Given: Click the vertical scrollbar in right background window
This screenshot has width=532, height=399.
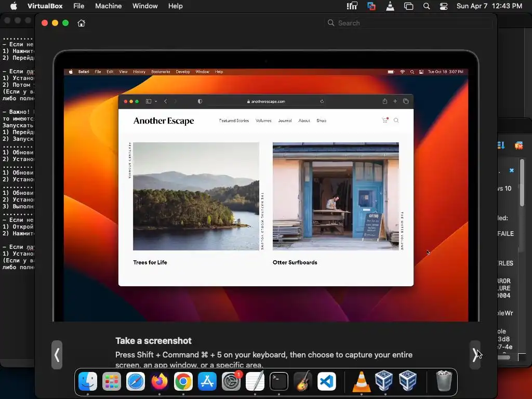Looking at the screenshot, I should (x=522, y=183).
